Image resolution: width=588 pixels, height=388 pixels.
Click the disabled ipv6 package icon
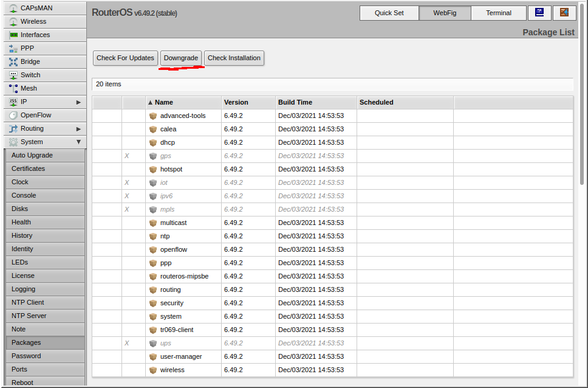point(152,196)
